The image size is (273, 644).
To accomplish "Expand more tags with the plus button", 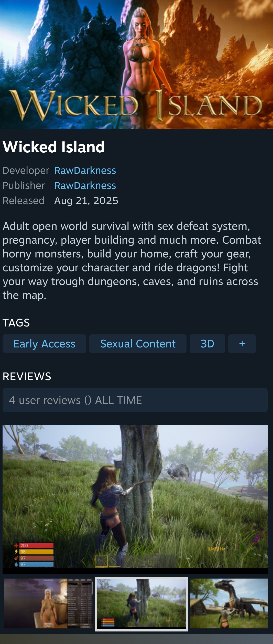I will [x=242, y=344].
